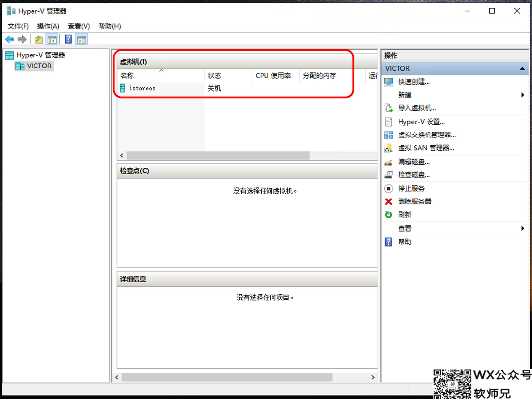This screenshot has height=399, width=532.
Task: Open 虚拟交换机管理器... action
Action: pos(427,135)
